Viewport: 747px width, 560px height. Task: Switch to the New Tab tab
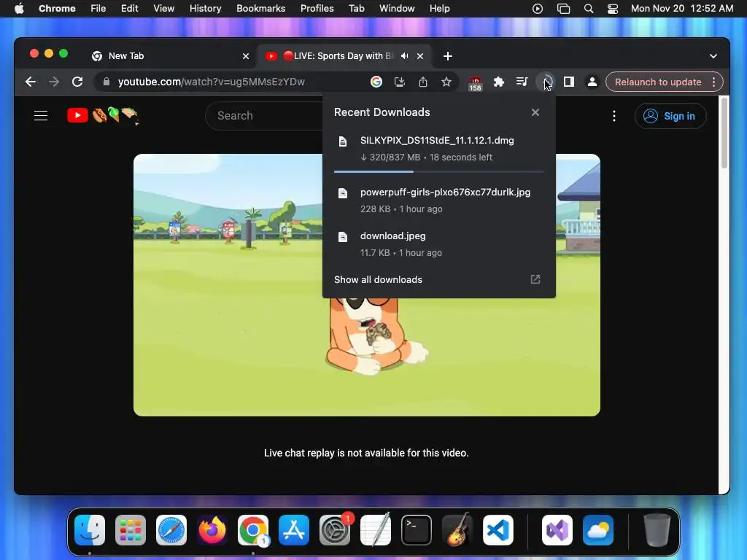(x=171, y=56)
